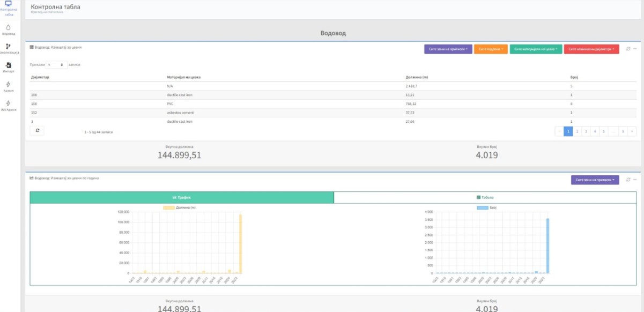Viewport: 644px width, 312px height.
Task: Go to page 3 of the table
Action: pos(587,131)
